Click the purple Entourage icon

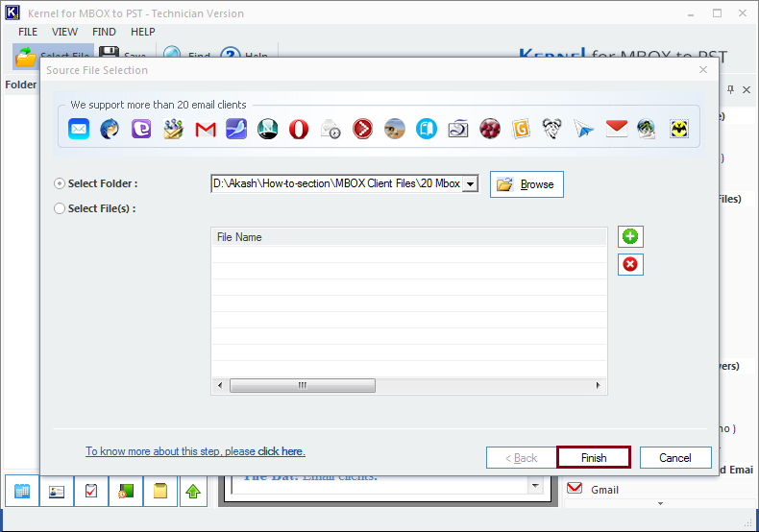141,129
